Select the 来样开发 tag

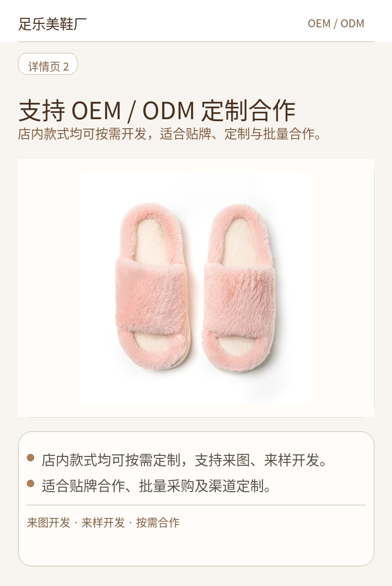(103, 522)
